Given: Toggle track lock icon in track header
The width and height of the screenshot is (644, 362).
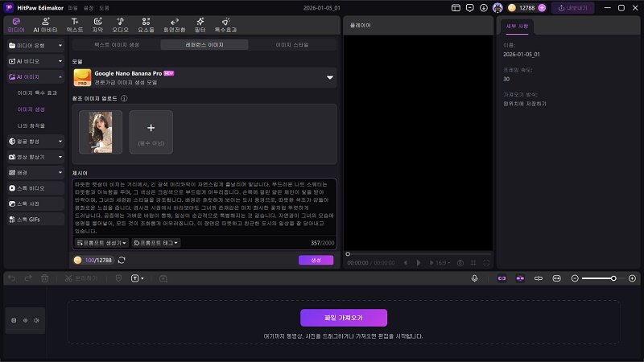Looking at the screenshot, I should click(x=14, y=320).
